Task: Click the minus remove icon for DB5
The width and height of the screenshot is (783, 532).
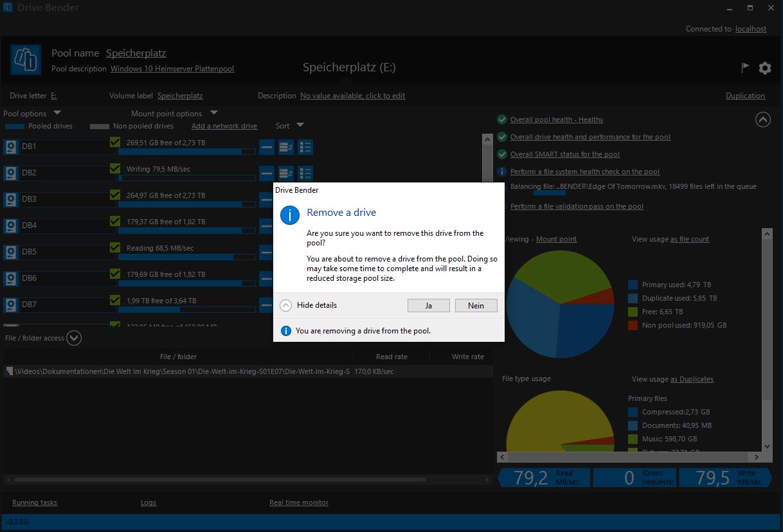Action: [266, 253]
